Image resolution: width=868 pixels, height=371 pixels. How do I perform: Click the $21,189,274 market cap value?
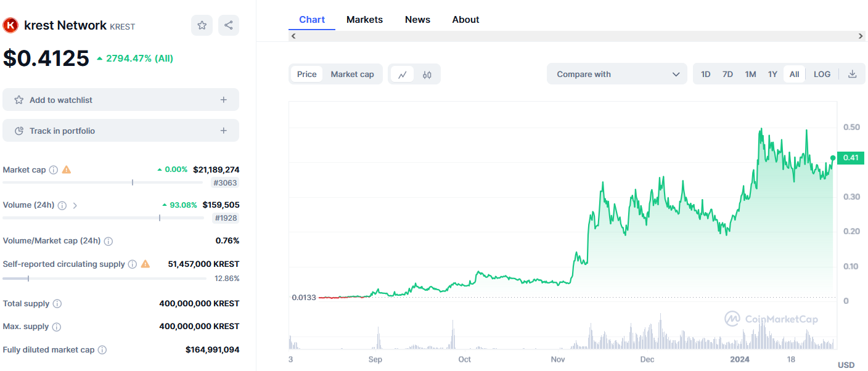(216, 169)
